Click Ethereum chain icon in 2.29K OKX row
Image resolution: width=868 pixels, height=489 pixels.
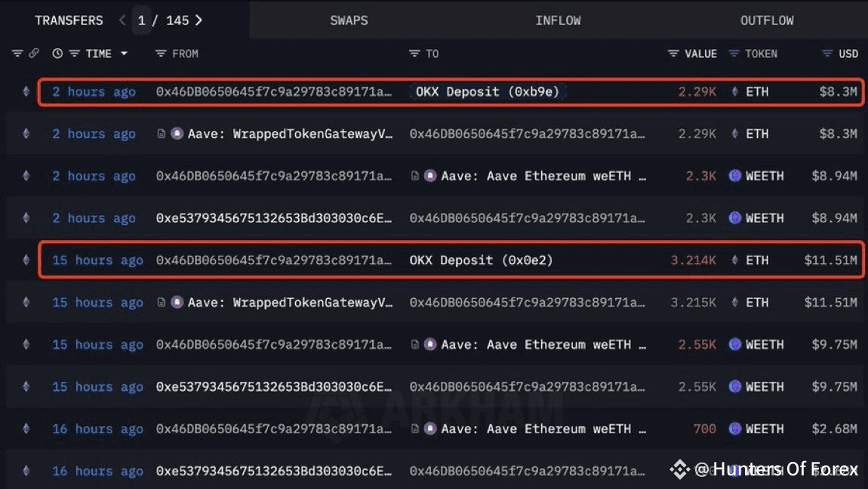click(x=26, y=92)
